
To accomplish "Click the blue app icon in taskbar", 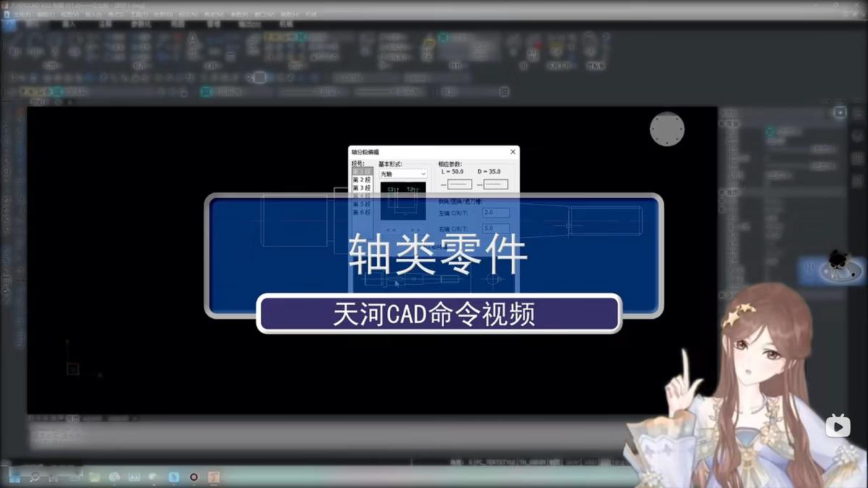I will [174, 477].
